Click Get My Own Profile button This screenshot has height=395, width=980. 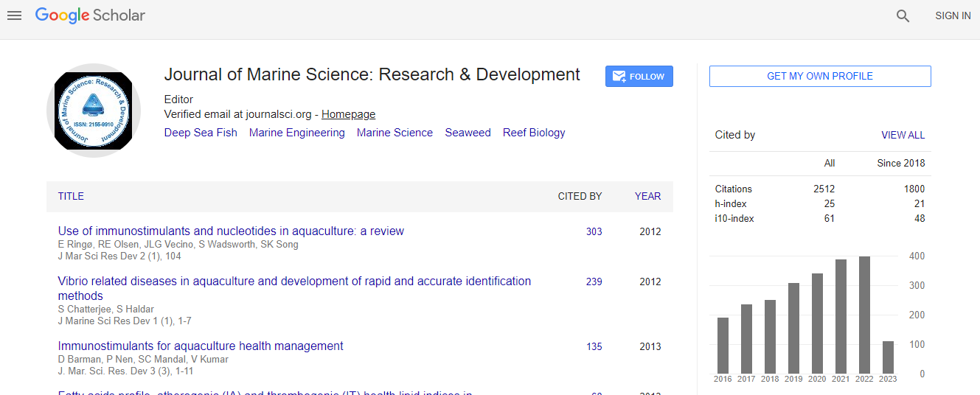pyautogui.click(x=819, y=77)
